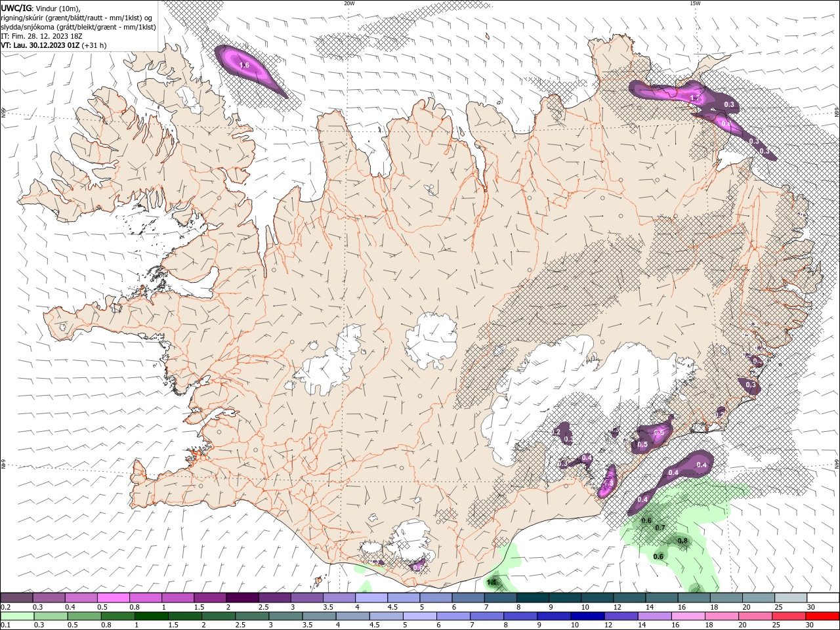Click the white 30 swatch, upper legend row

823,598
